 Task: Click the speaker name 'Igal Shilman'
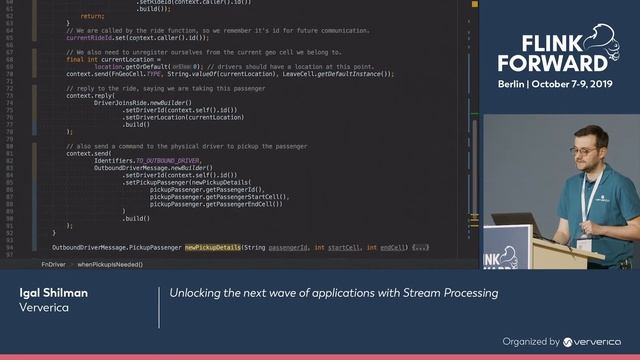[x=53, y=293]
